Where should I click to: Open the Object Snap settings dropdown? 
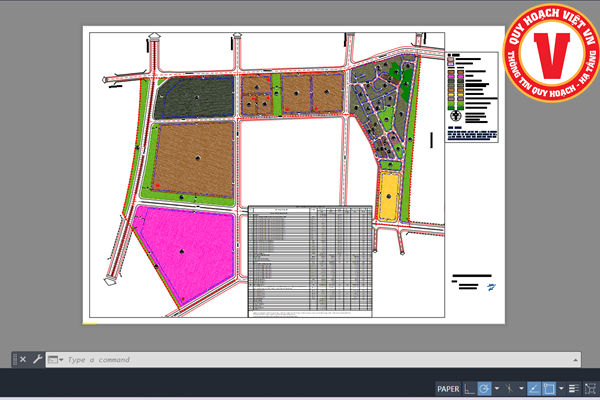coord(560,388)
